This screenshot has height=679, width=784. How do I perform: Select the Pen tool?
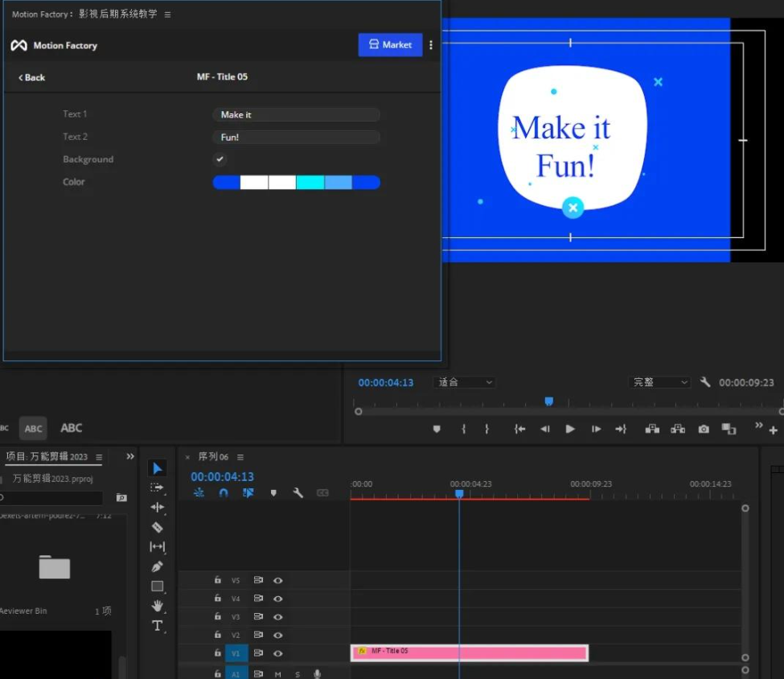pos(157,566)
